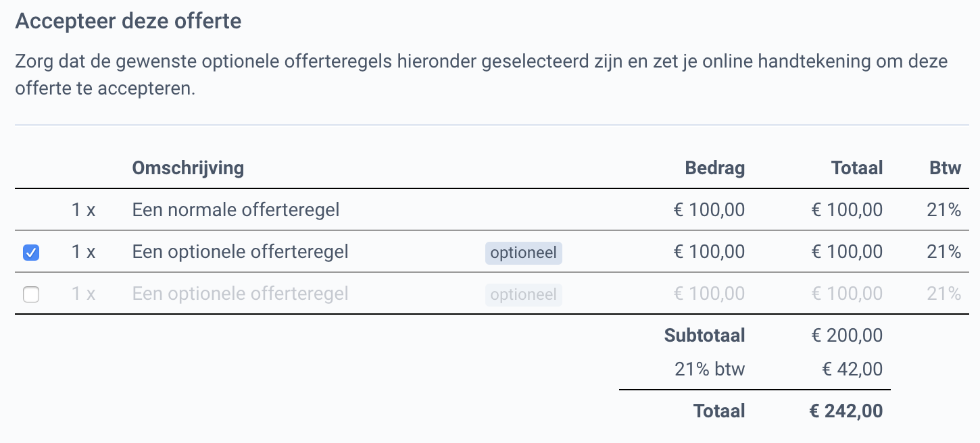The height and width of the screenshot is (443, 980).
Task: Click the 'Accepteer deze offerte' heading
Action: tap(128, 21)
